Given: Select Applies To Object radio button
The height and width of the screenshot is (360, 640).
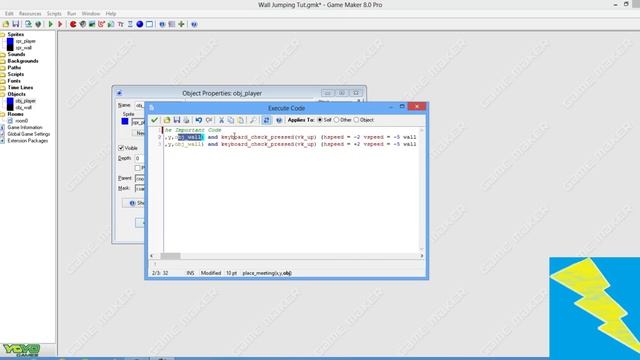Looking at the screenshot, I should 356,120.
